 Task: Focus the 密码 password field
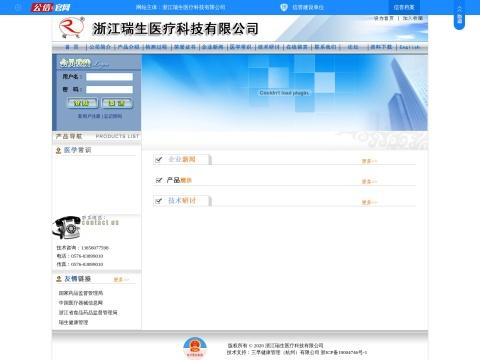point(109,89)
